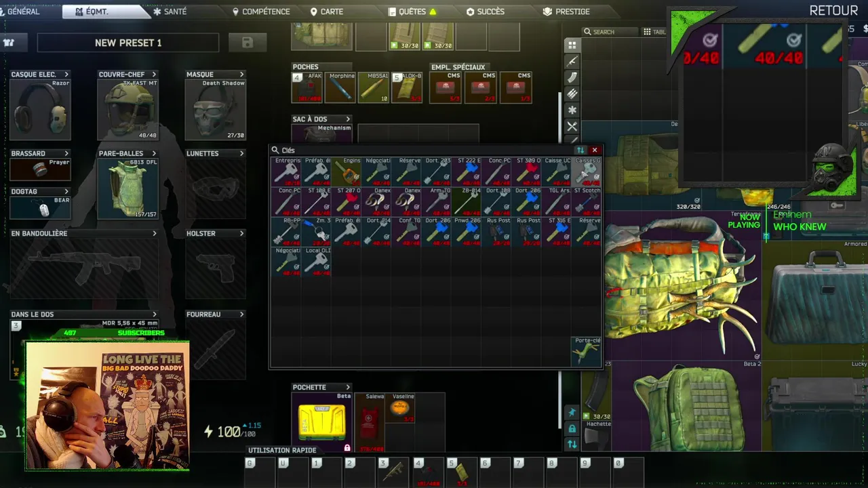Switch to the QUÊTES tab
This screenshot has height=488, width=868.
pyautogui.click(x=412, y=12)
